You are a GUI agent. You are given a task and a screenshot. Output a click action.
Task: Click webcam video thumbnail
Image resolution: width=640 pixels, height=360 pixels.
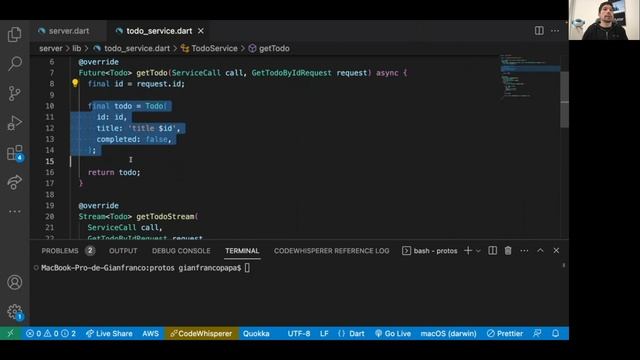click(604, 20)
